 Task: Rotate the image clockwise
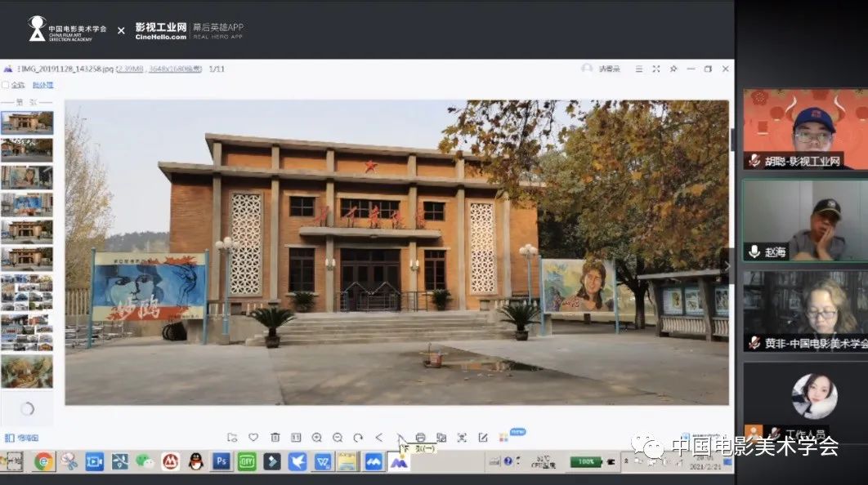tap(357, 438)
